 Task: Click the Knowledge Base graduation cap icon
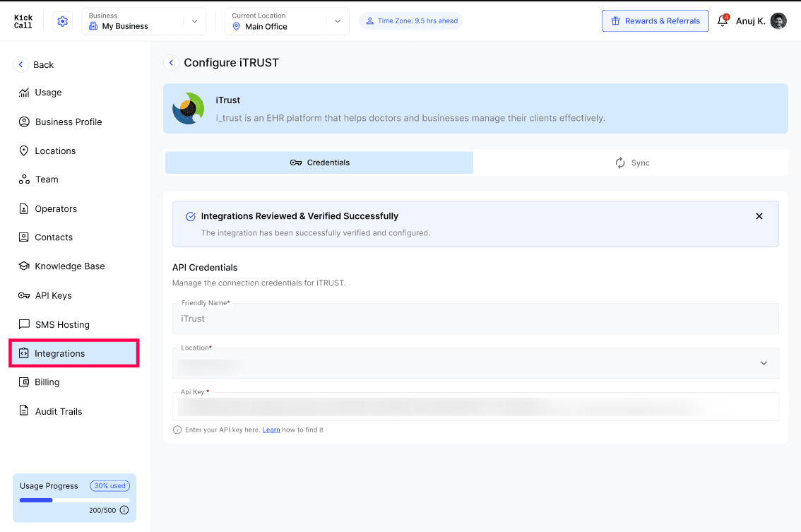(24, 266)
